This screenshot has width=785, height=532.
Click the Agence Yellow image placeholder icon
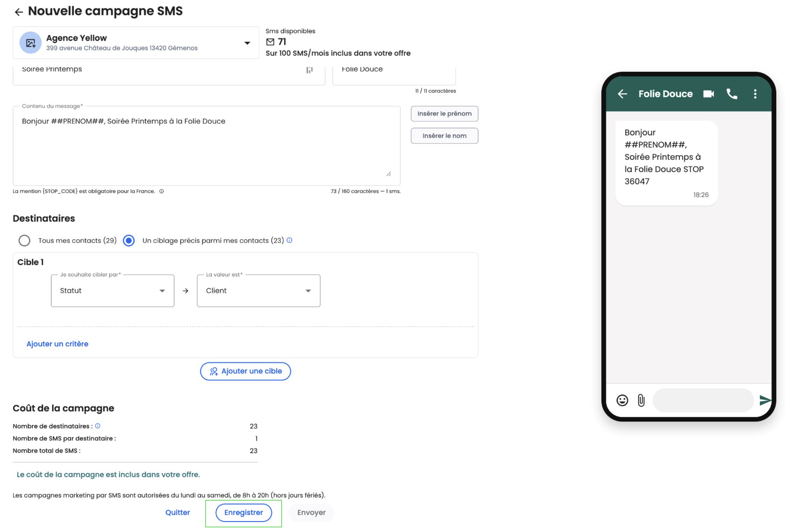(30, 43)
